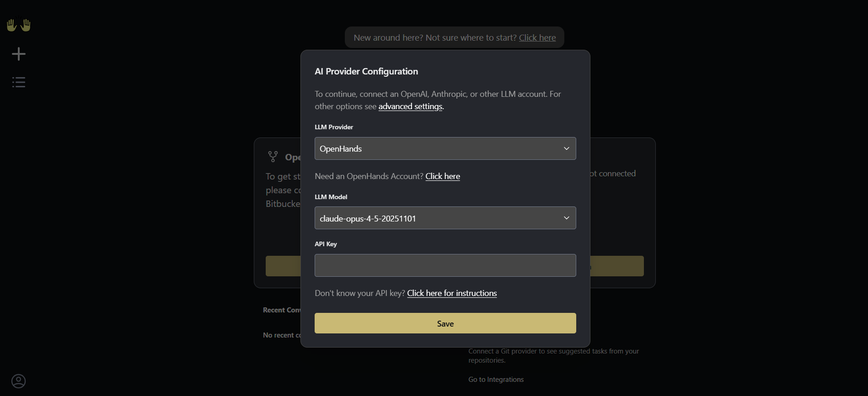The image size is (868, 396).
Task: Click the OpenHands logo icon
Action: tap(19, 25)
